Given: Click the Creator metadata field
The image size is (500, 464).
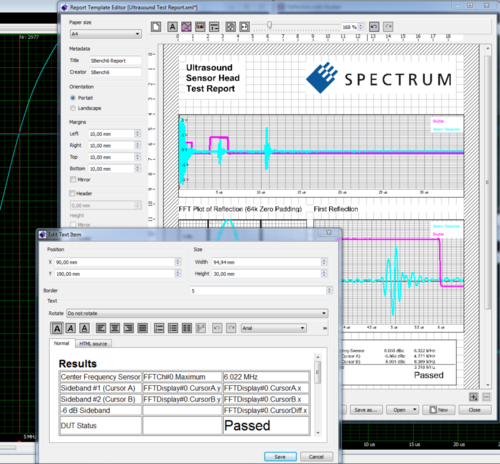Looking at the screenshot, I should click(115, 72).
